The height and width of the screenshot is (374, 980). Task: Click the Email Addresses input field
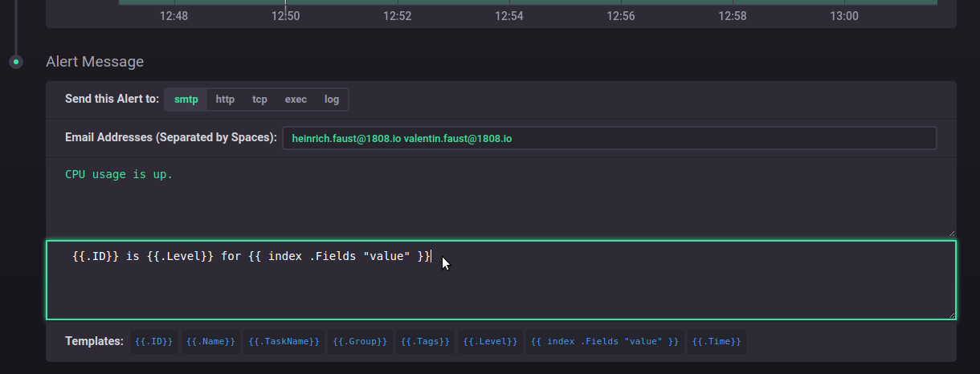click(609, 138)
